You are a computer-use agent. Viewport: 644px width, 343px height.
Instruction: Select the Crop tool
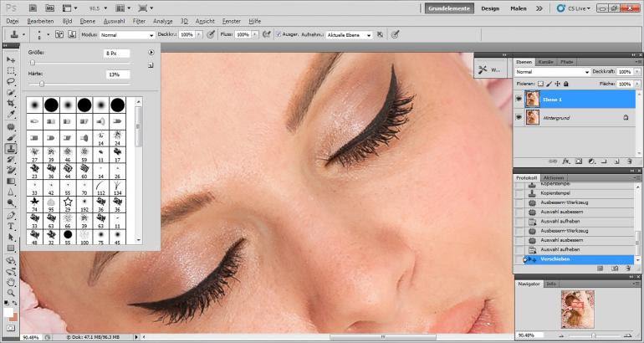point(11,103)
